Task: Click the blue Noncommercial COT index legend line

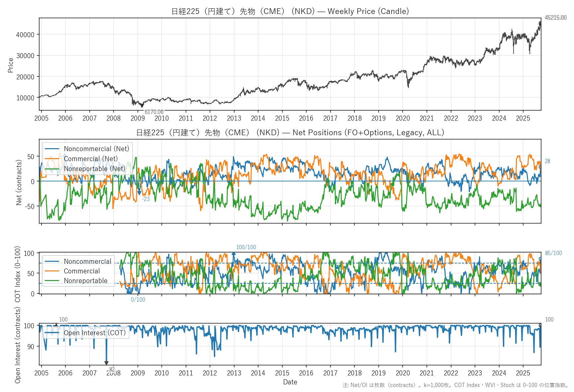Action: click(52, 261)
